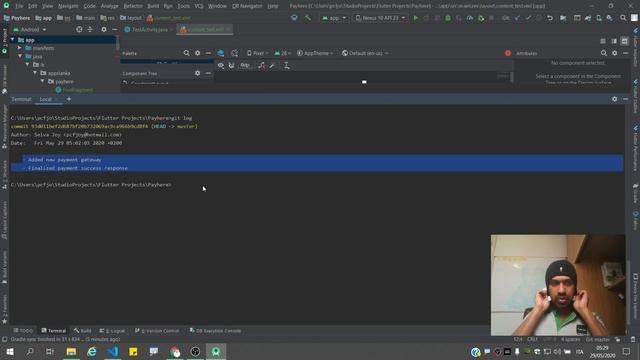Open File Explorer from the taskbar
Screen dimensions: 640x360
71,351
